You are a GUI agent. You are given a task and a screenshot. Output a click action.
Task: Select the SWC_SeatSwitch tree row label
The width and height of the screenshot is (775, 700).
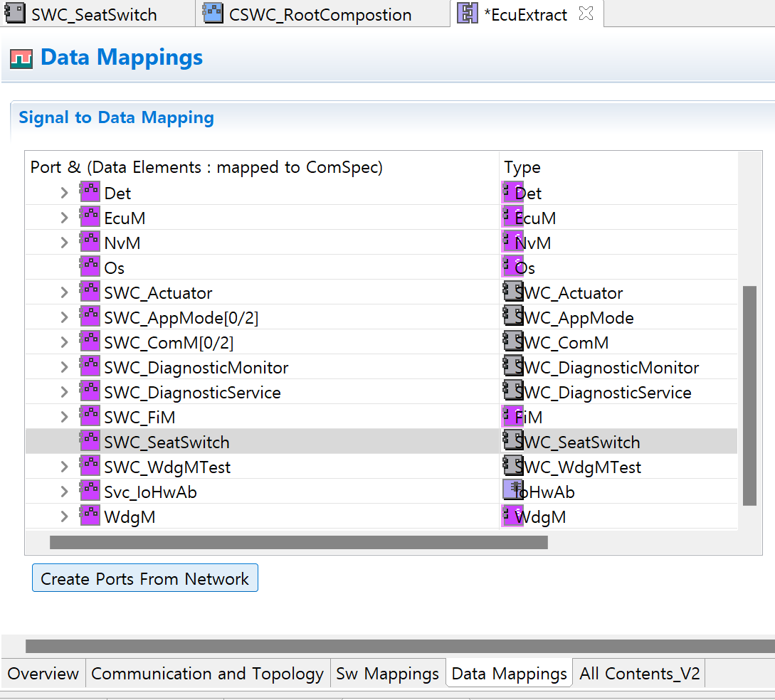[167, 442]
